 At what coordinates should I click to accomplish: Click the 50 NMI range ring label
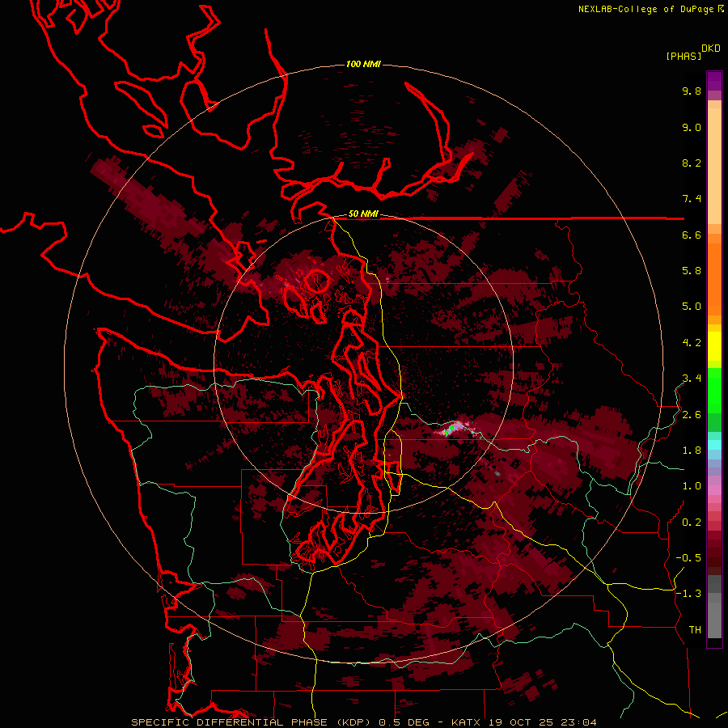click(x=363, y=214)
